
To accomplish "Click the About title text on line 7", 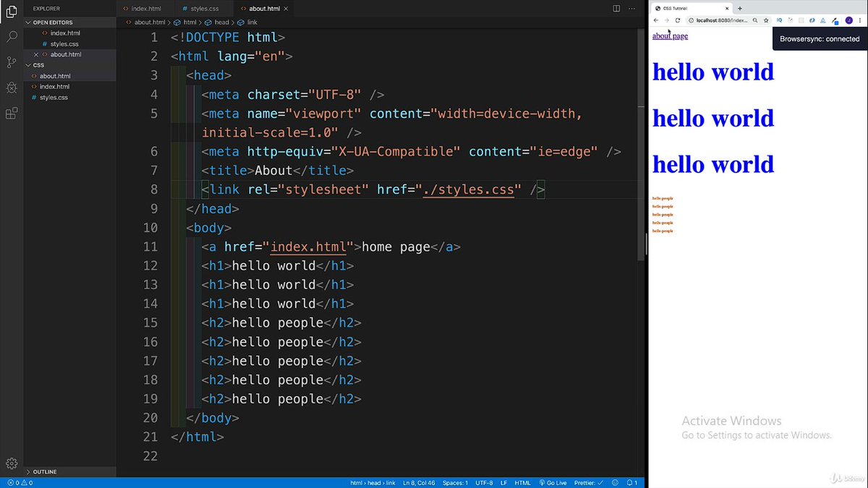I will click(273, 171).
